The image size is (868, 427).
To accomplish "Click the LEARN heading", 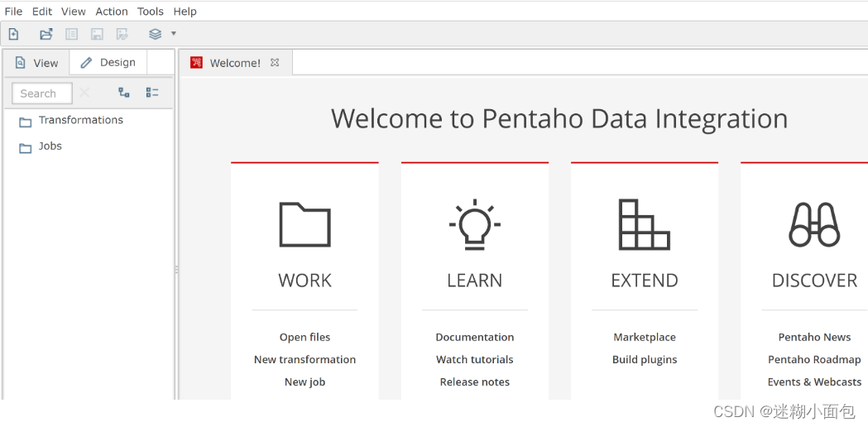I will pos(475,281).
